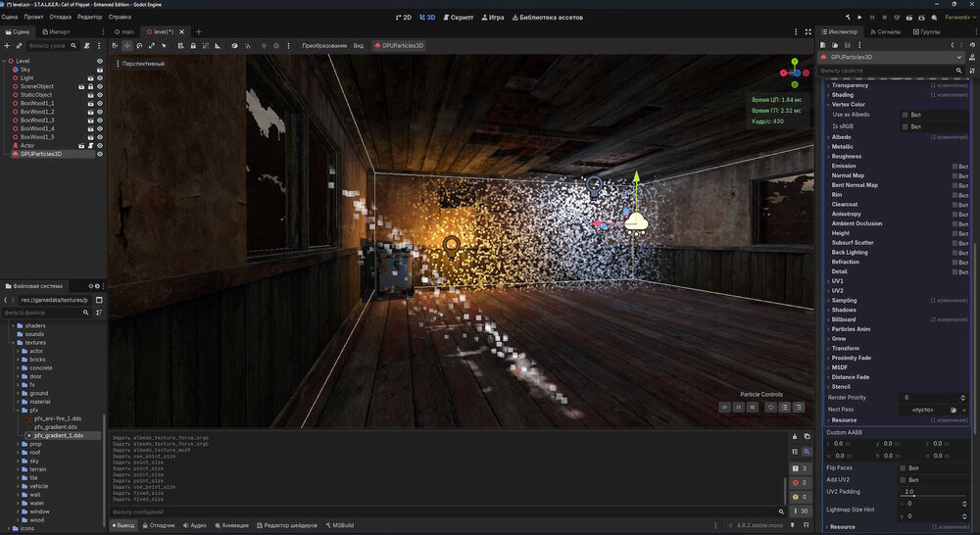Viewport: 980px width, 535px height.
Task: Switch to 2D workspace
Action: click(x=404, y=18)
